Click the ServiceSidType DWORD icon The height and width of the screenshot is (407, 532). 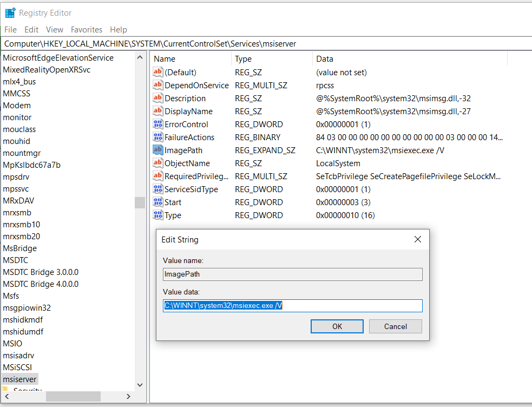click(158, 189)
